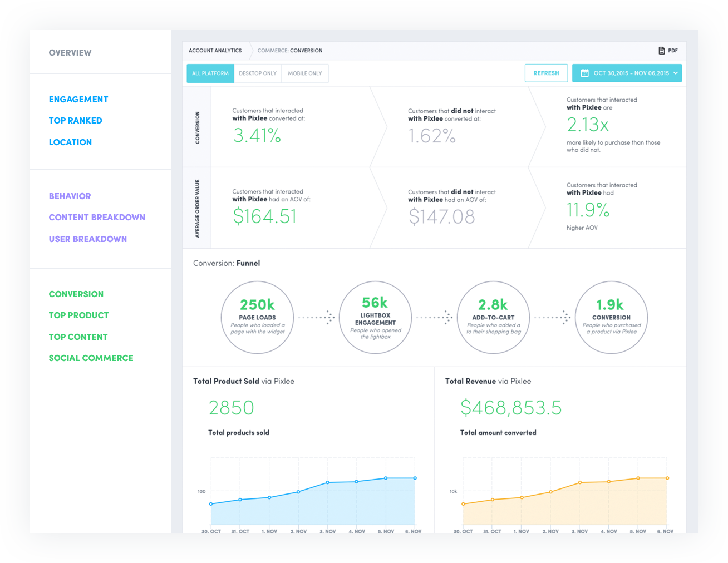This screenshot has width=728, height=563.
Task: Open the Engagement section in the sidebar
Action: click(78, 99)
